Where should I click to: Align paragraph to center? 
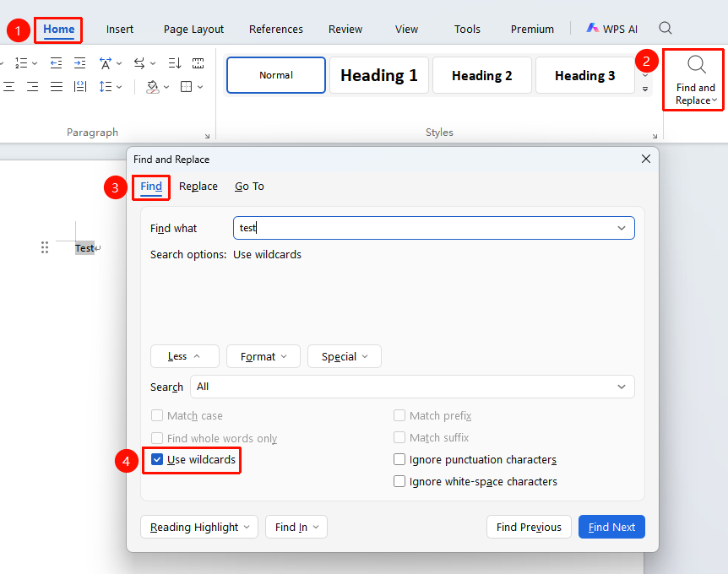point(8,87)
